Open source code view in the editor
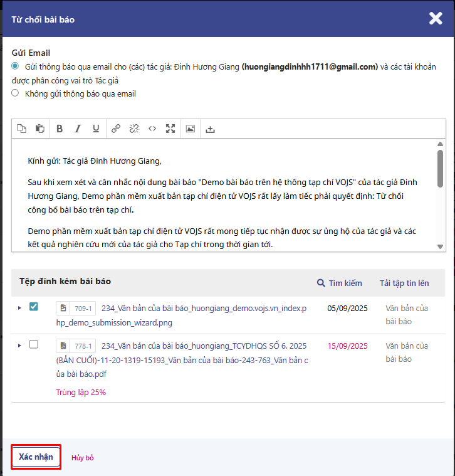Viewport: 455px width, 476px height. pos(152,129)
